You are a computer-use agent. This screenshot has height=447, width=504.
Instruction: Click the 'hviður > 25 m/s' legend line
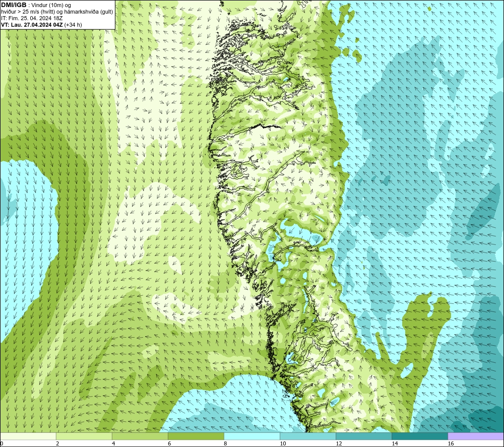pos(57,12)
